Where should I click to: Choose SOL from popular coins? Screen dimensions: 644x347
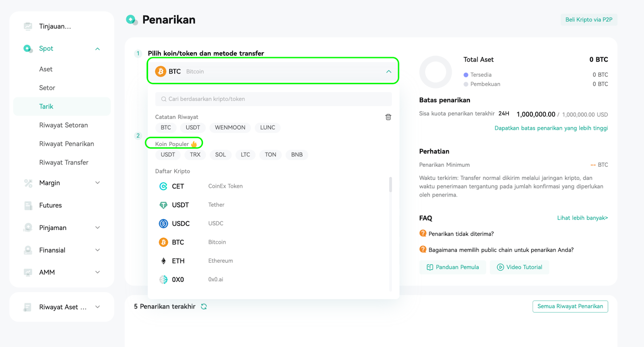point(221,155)
